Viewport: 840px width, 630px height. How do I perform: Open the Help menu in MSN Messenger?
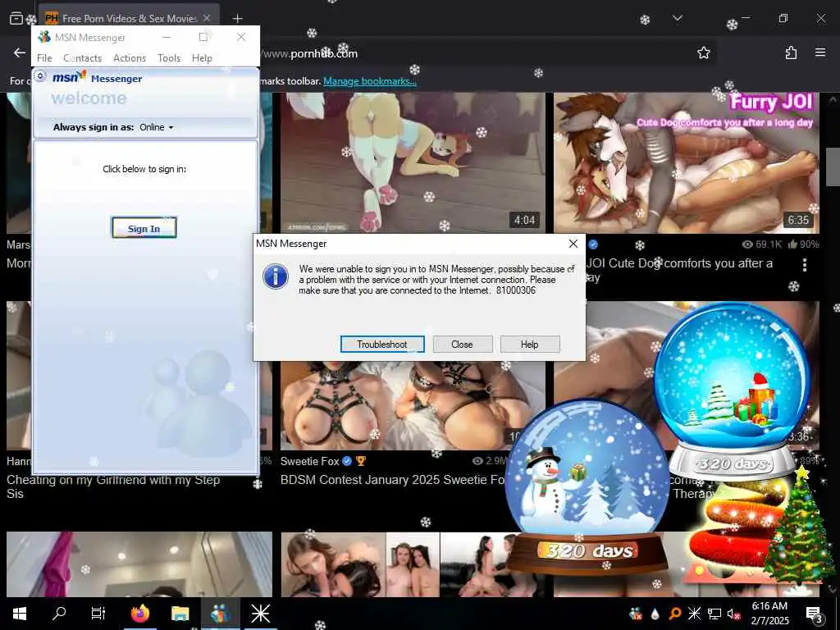tap(202, 58)
